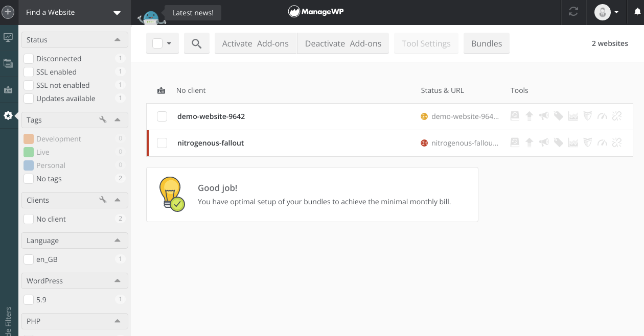Open the clients badge icon in left sidebar
The height and width of the screenshot is (336, 644).
[x=8, y=90]
